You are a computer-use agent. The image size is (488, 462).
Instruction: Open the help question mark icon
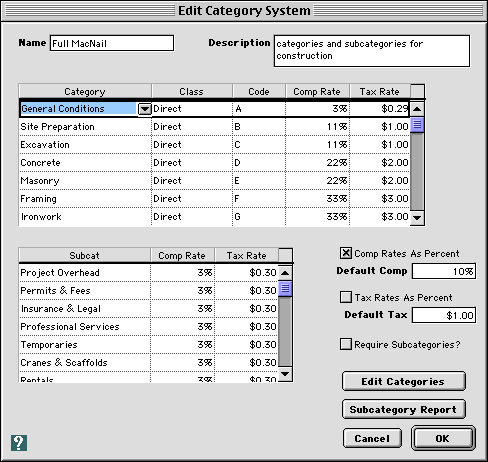point(19,443)
